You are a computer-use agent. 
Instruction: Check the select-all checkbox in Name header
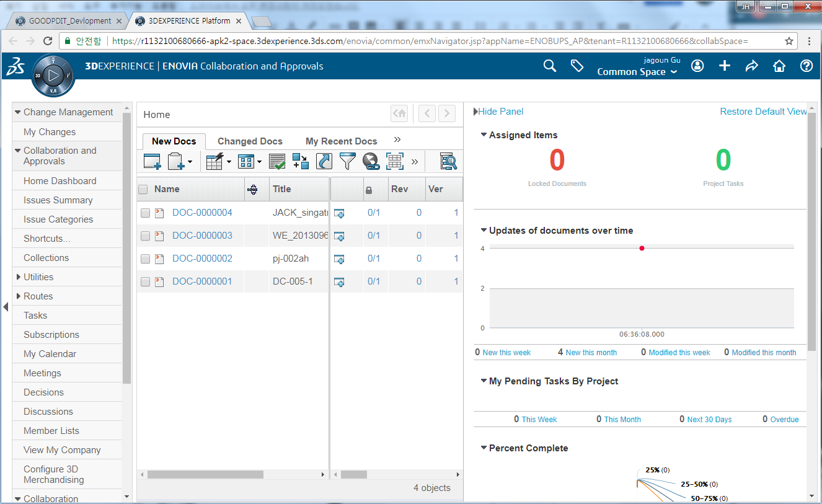click(143, 190)
